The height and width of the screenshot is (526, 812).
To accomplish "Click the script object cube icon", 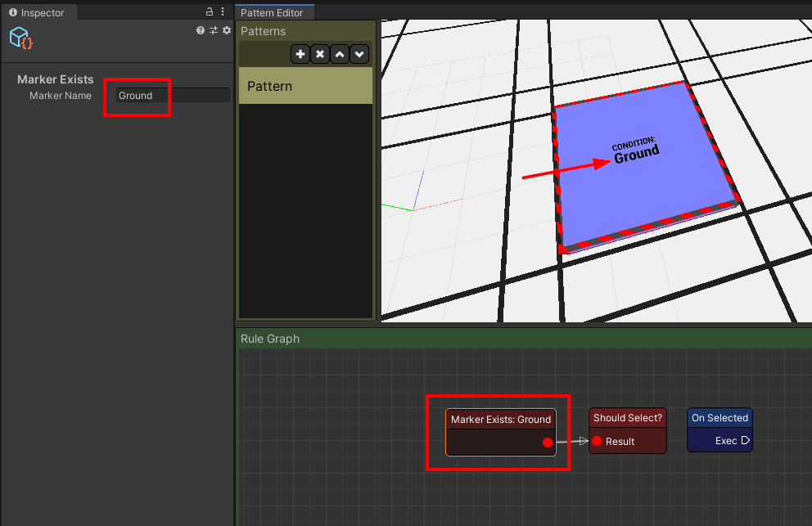I will 20,38.
